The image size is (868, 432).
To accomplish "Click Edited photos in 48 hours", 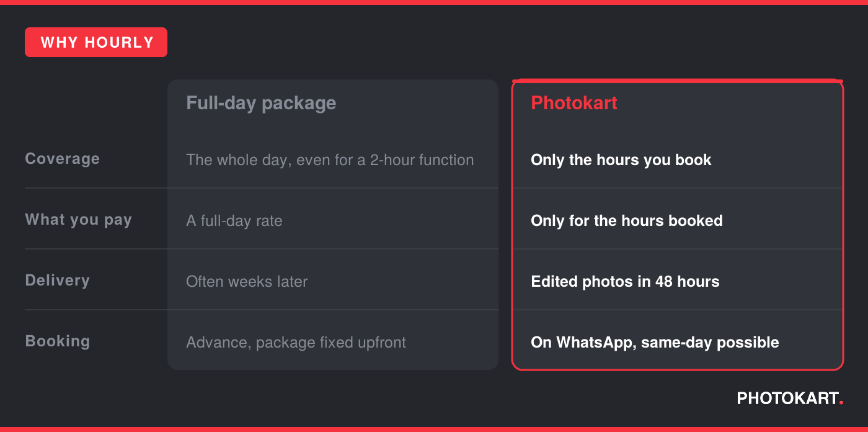I will [625, 282].
